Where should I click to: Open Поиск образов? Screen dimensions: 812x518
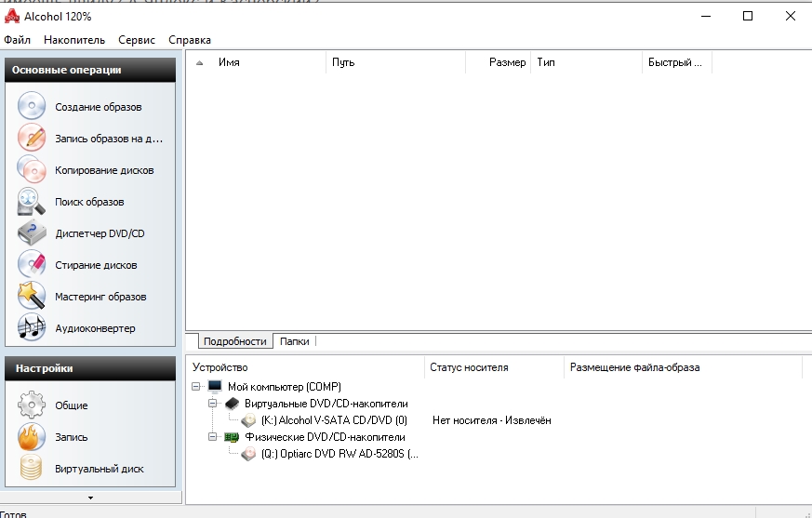click(89, 202)
